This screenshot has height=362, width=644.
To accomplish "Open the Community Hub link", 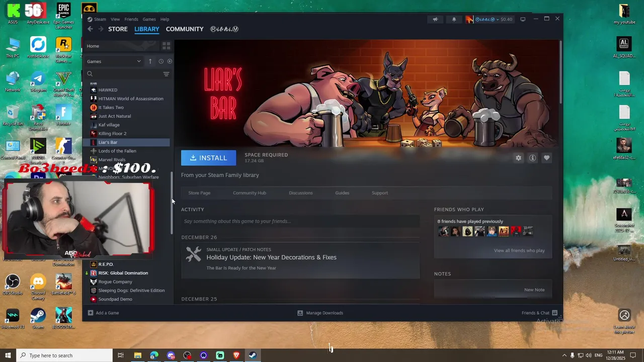I will pos(249,193).
